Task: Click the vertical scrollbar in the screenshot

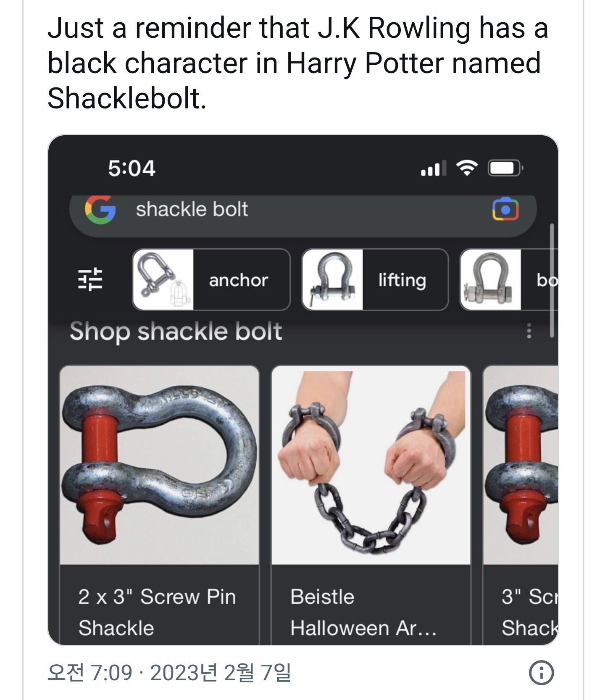Action: pyautogui.click(x=552, y=281)
